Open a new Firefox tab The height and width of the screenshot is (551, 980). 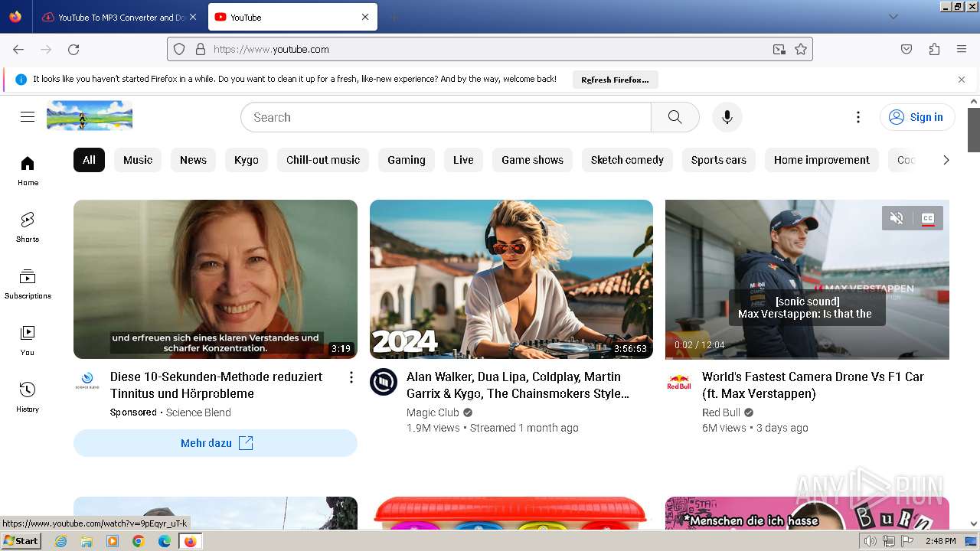click(394, 17)
